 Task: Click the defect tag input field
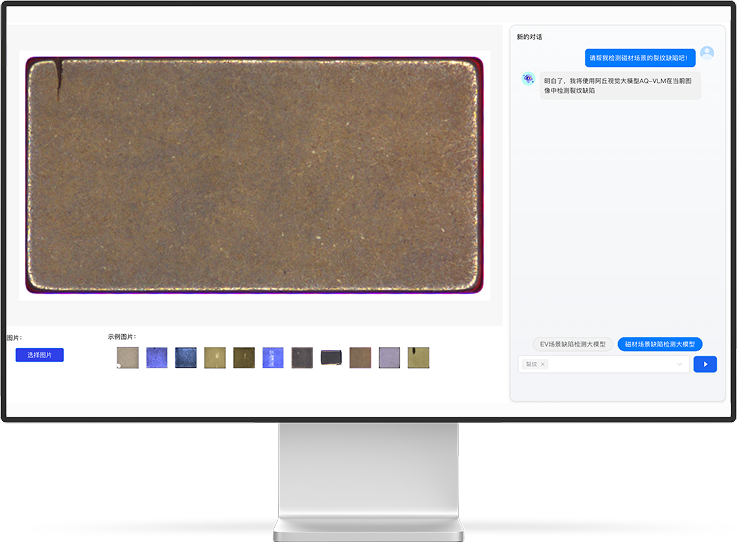tap(610, 364)
